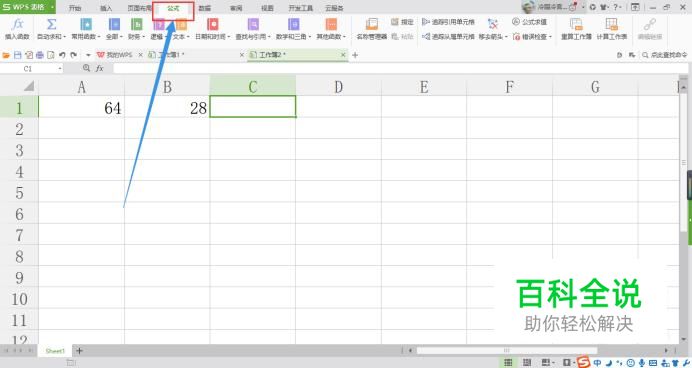This screenshot has height=368, width=692.
Task: Close the 我的WPS tab
Action: tap(140, 55)
